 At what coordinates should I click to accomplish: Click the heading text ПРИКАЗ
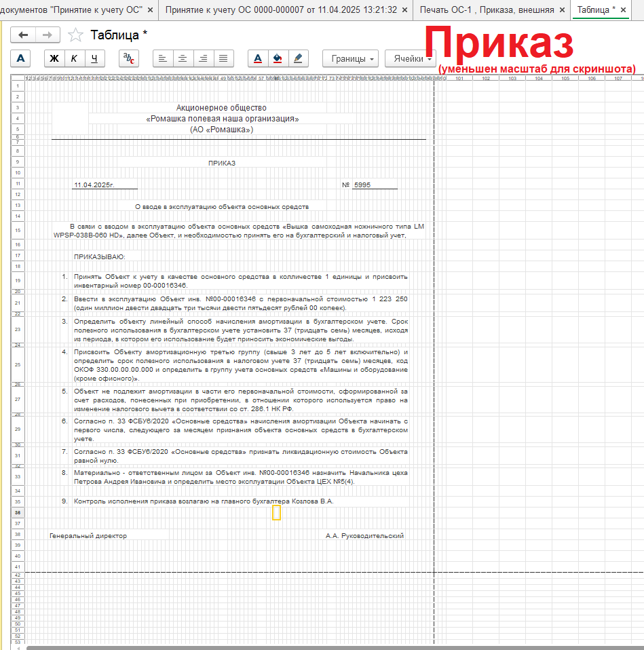222,164
